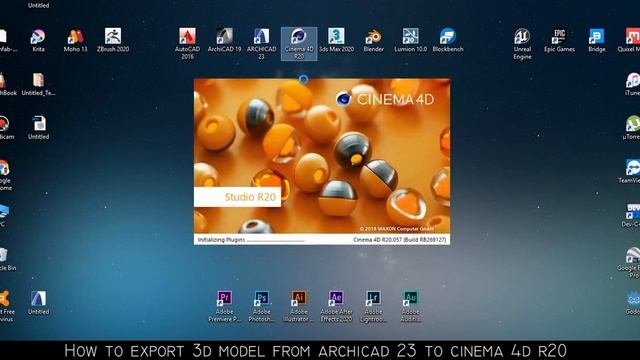
Task: Open Adobe After Effects 2020 shortcut
Action: click(x=336, y=307)
